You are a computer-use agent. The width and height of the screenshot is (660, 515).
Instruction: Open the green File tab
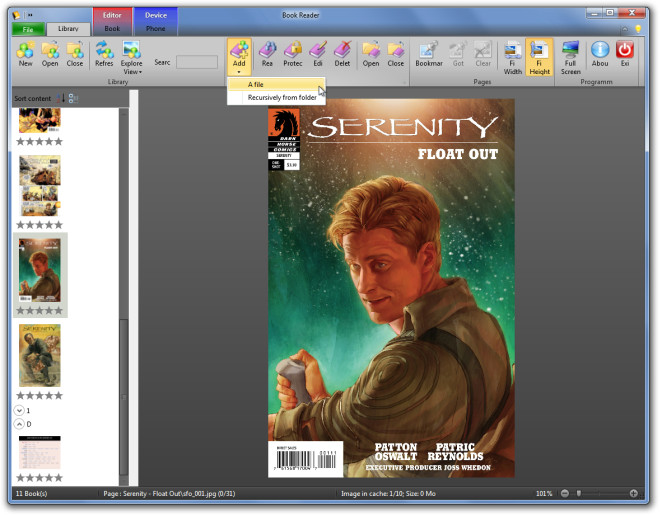tap(28, 29)
